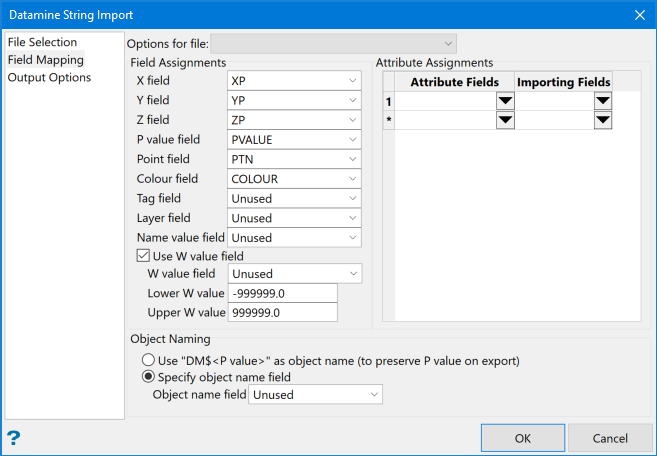Choose Specify object name field radio button
657x456 pixels.
click(149, 377)
